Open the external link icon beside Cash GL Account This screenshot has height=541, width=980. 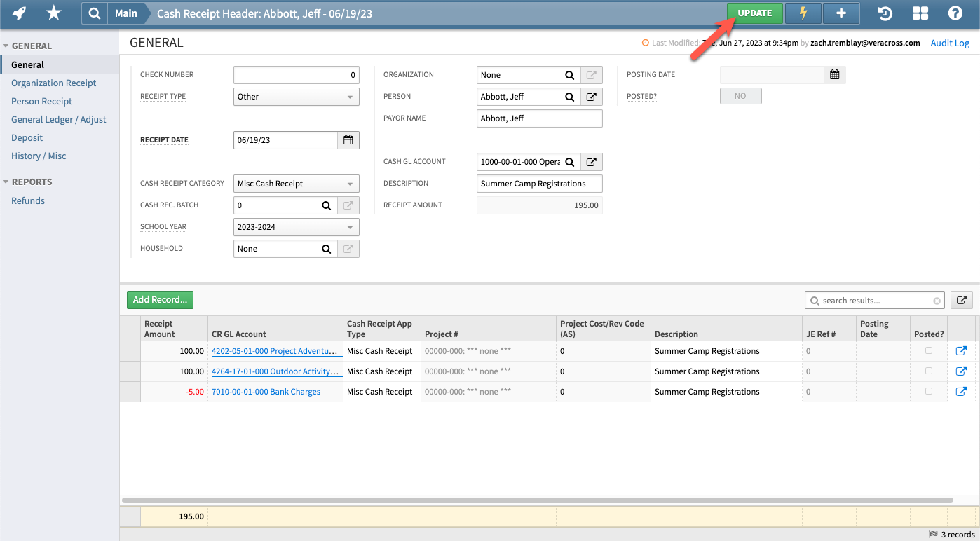tap(591, 161)
